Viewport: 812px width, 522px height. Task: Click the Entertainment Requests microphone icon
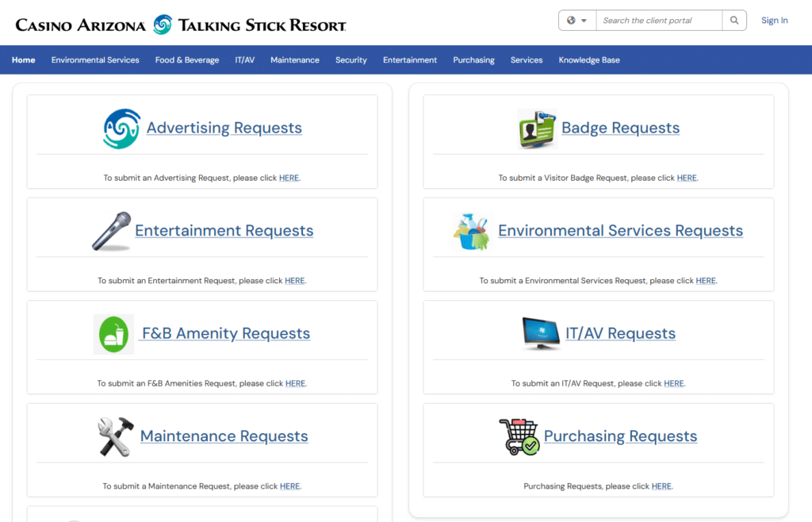pos(111,231)
